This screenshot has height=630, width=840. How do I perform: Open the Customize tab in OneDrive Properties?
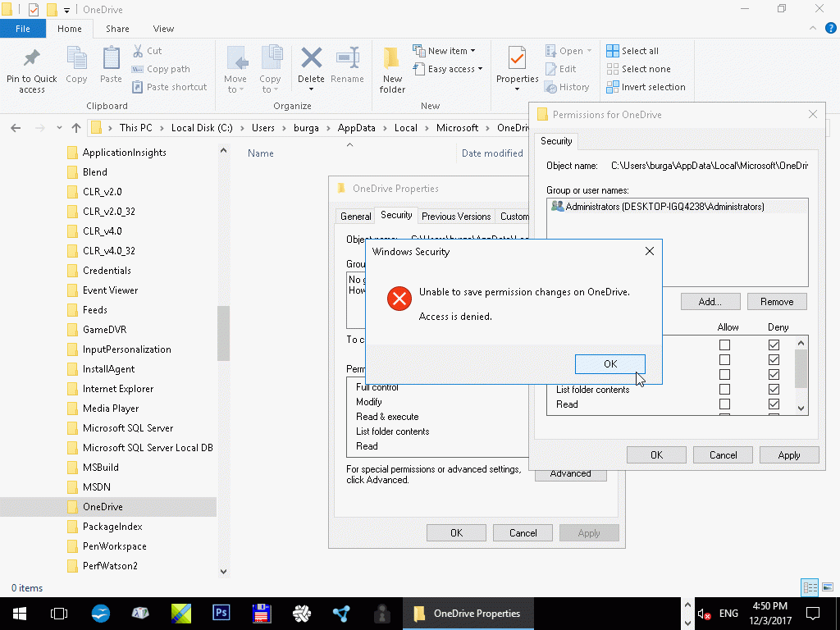pyautogui.click(x=514, y=217)
